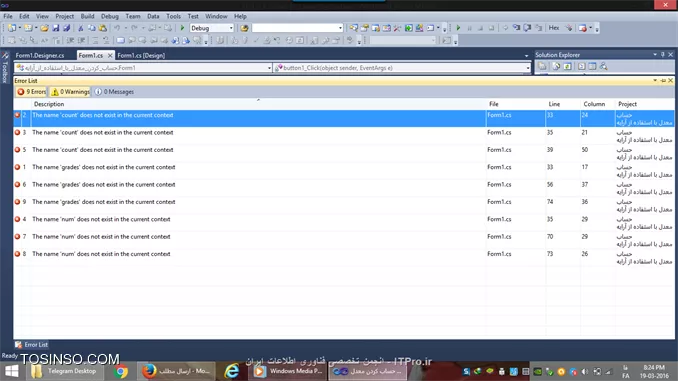Open Error List window position dropdown arrow
This screenshot has width=678, height=381.
(655, 80)
